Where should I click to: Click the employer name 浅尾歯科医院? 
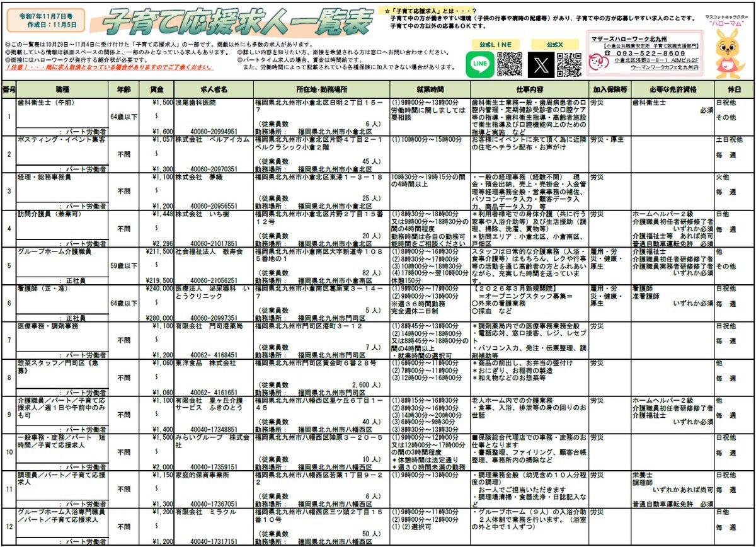click(x=195, y=102)
